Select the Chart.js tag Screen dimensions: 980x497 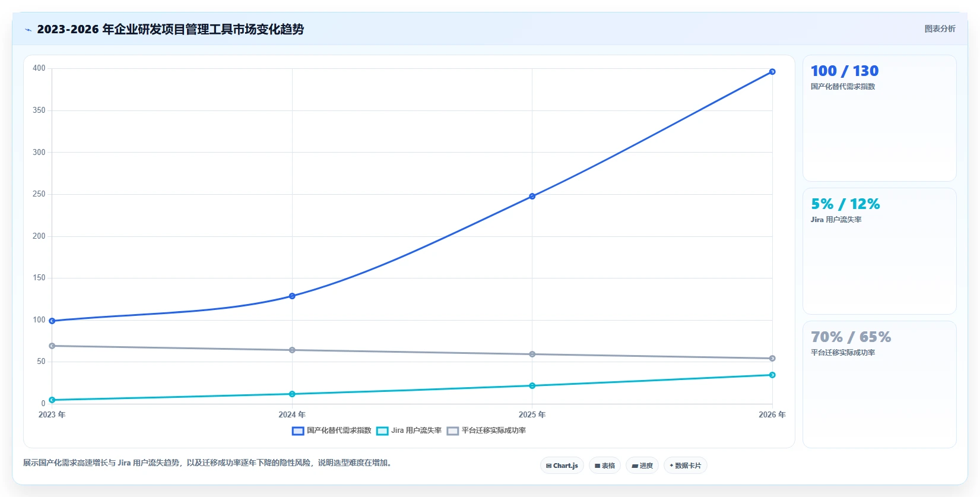point(562,466)
